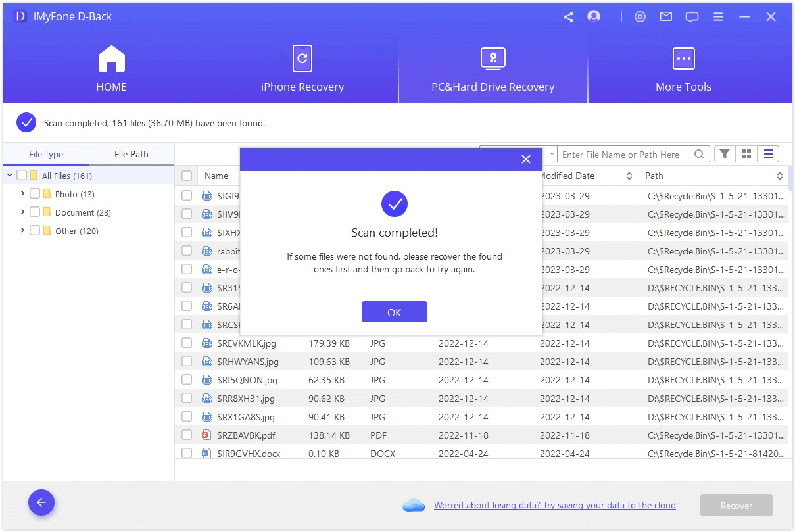Check the box for $RI5QNON.jpg

click(187, 380)
